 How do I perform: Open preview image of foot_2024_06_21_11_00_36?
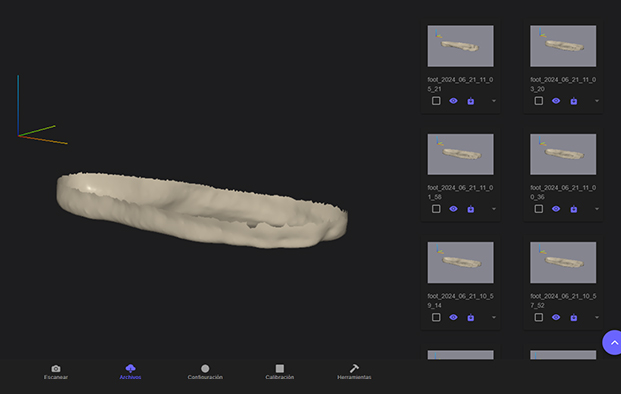pyautogui.click(x=563, y=154)
